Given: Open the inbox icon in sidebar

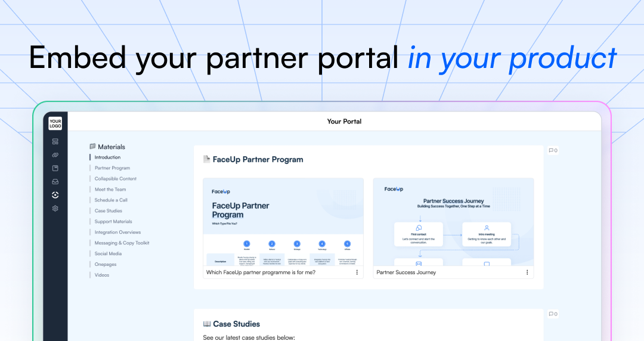Looking at the screenshot, I should point(55,182).
